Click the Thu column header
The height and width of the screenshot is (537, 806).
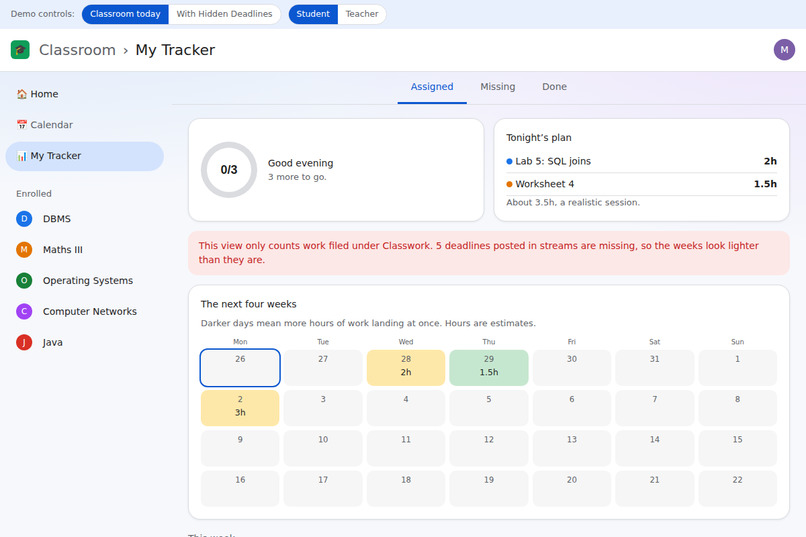(x=489, y=342)
